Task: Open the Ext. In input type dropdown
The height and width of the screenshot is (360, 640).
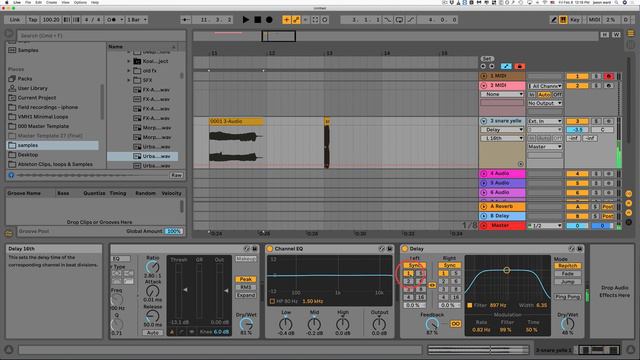Action: (x=545, y=121)
